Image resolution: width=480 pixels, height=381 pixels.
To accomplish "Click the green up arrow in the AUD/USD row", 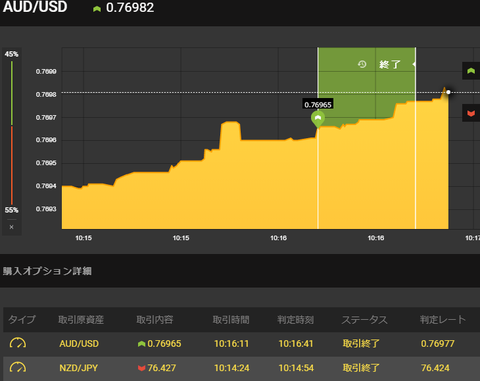I will click(142, 344).
